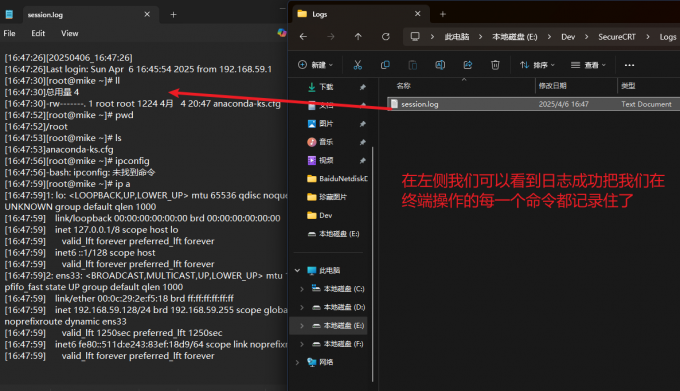
Task: Unpin 音乐 using its pin icon
Action: tap(363, 142)
